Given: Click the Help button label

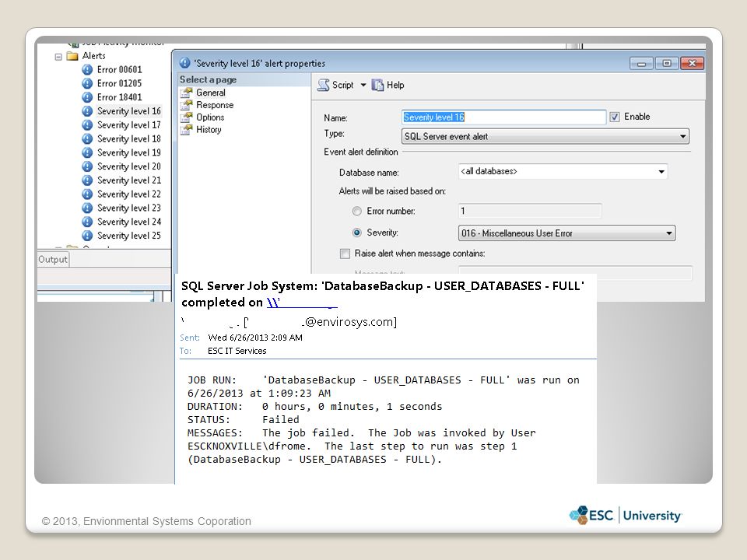Looking at the screenshot, I should [395, 85].
